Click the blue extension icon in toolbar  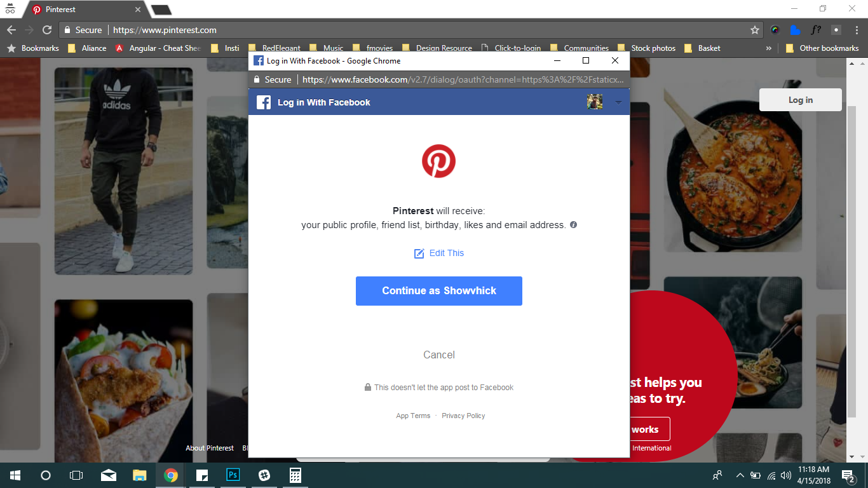pos(795,30)
